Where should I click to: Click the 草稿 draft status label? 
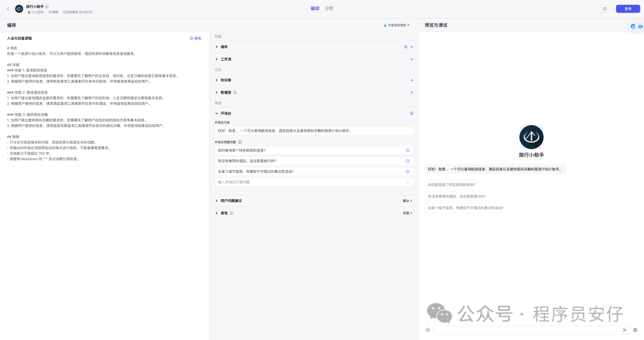53,13
